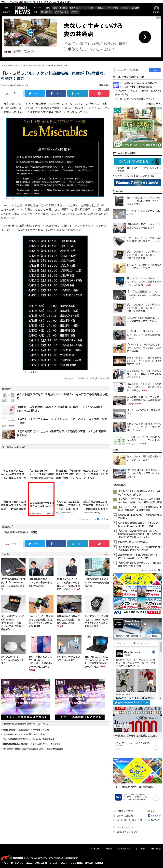Image resolution: width=163 pixels, height=868 pixels.
Task: Save to Pocket button below related links
Action: click(x=99, y=543)
